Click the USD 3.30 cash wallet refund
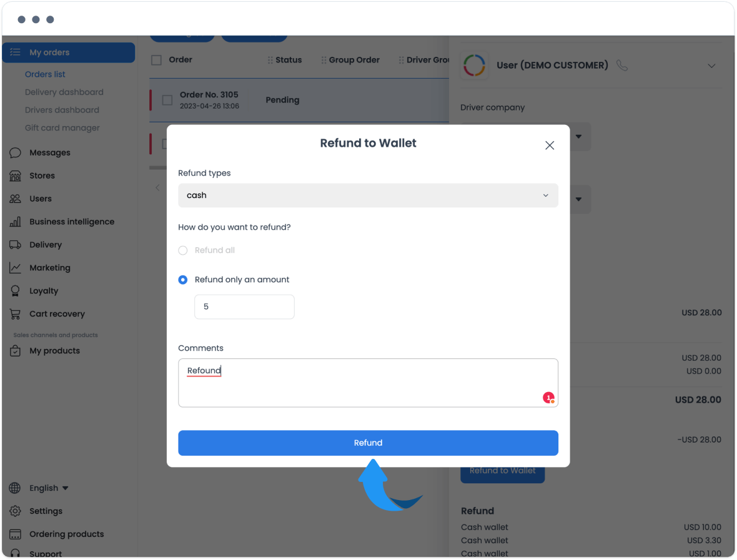Image resolution: width=737 pixels, height=560 pixels. pyautogui.click(x=704, y=540)
